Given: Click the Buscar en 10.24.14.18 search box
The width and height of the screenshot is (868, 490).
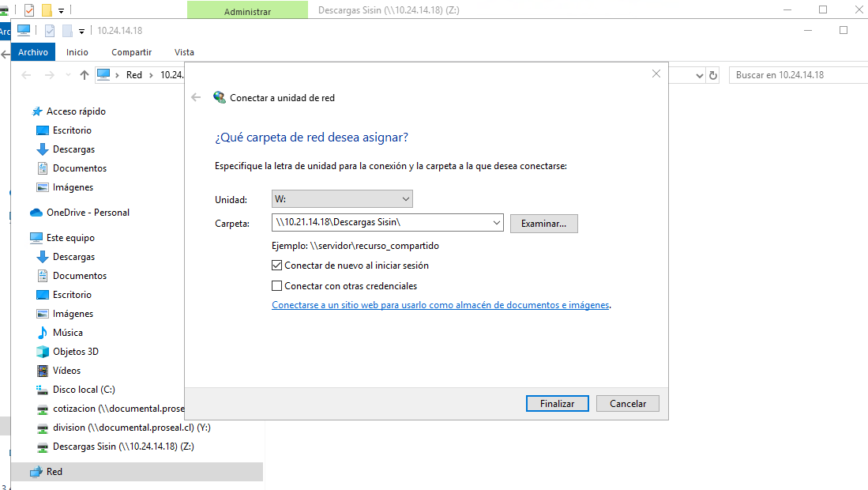Looking at the screenshot, I should pos(798,75).
